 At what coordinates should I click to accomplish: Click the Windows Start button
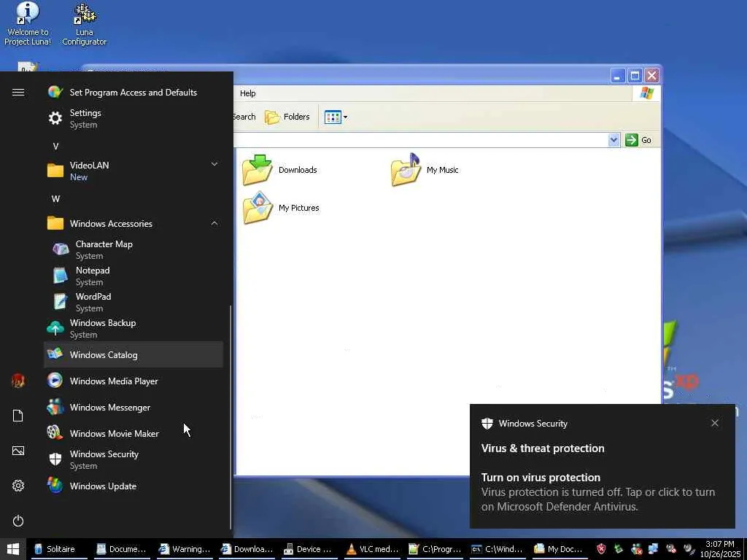pos(13,549)
